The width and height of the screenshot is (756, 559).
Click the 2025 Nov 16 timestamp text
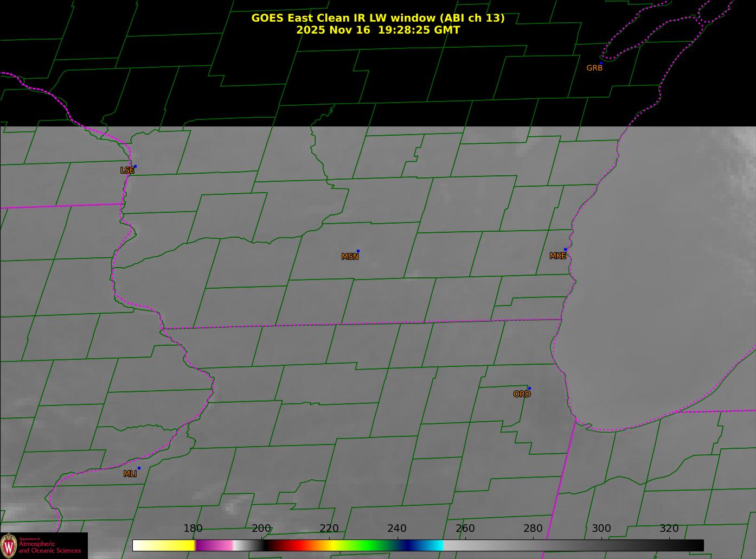coord(377,30)
